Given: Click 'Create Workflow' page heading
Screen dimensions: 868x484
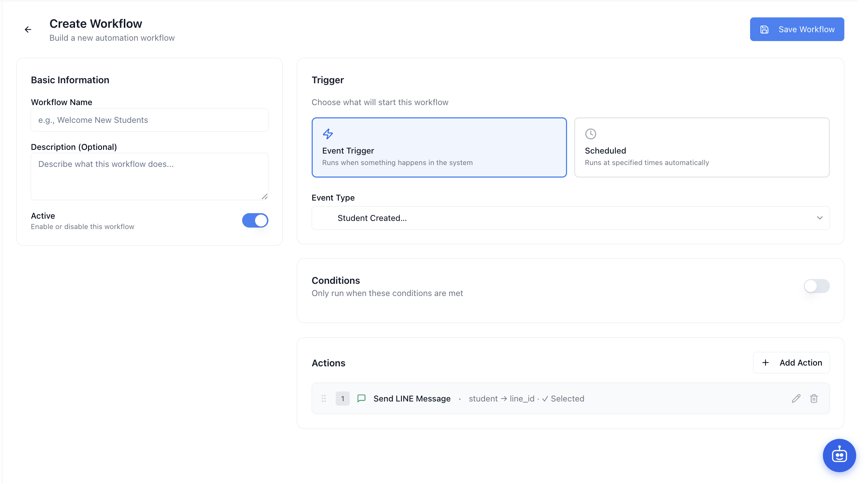Looking at the screenshot, I should (96, 24).
